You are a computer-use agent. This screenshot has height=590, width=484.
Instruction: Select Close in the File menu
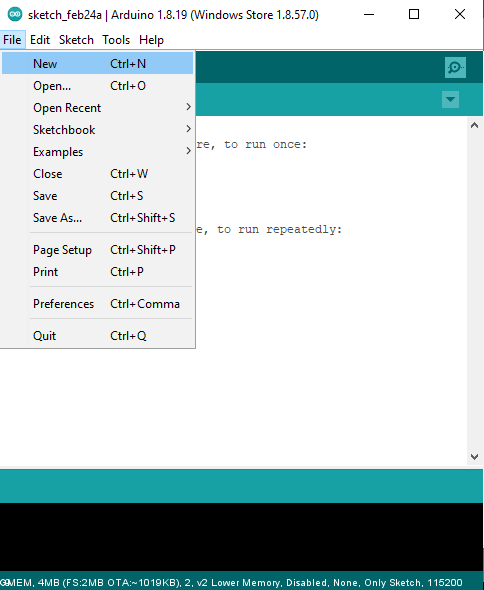97,174
